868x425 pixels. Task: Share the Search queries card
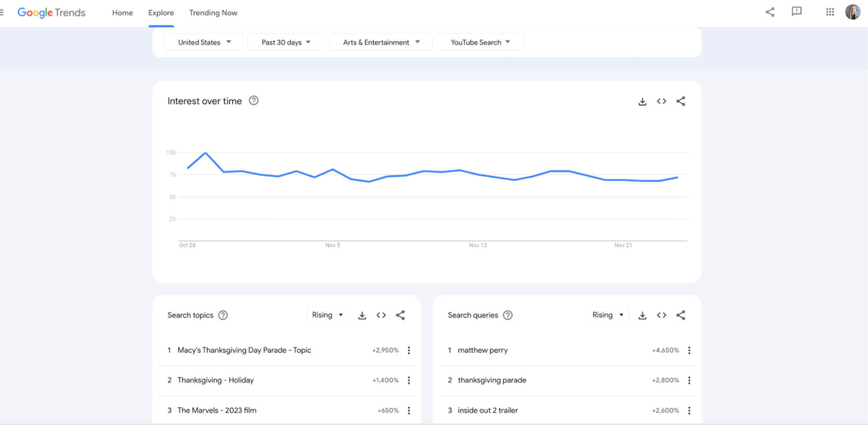[681, 315]
